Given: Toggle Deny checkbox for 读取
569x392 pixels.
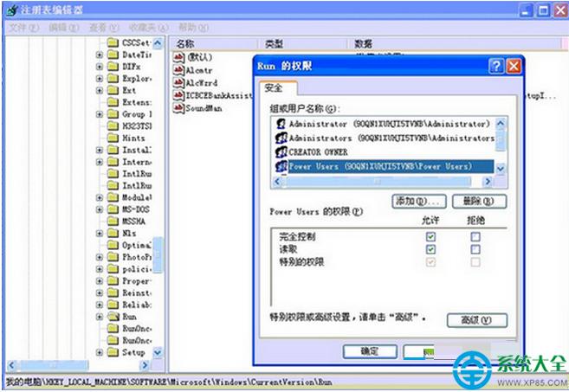Looking at the screenshot, I should coord(475,249).
